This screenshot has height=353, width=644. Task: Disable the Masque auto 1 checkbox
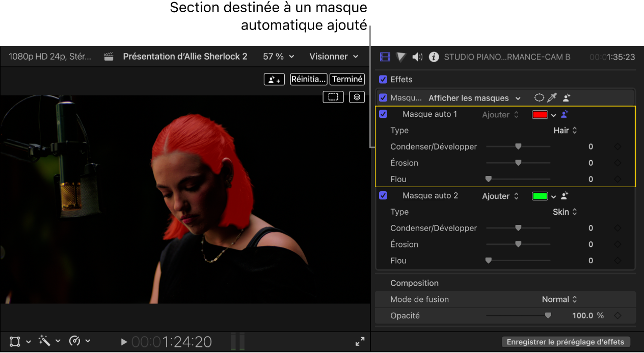tap(383, 114)
